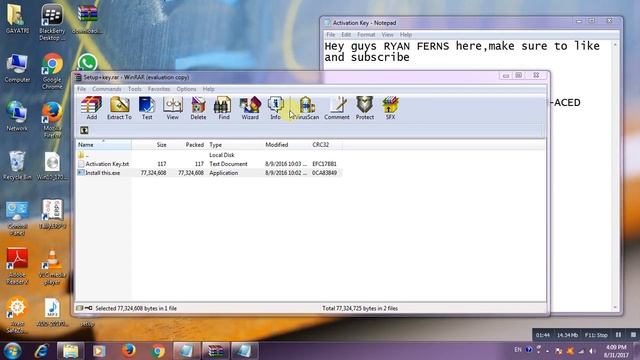
Task: Open the Notepad Edit menu
Action: pyautogui.click(x=346, y=35)
